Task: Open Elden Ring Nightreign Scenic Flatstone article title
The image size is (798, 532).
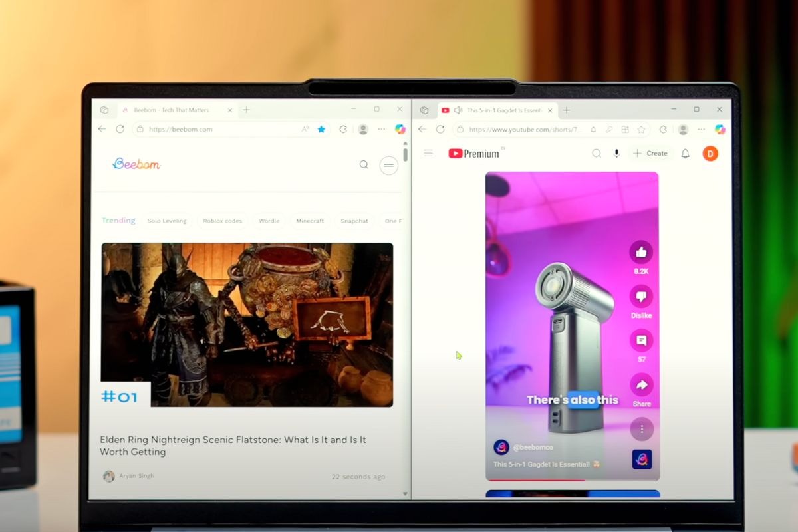Action: tap(233, 446)
